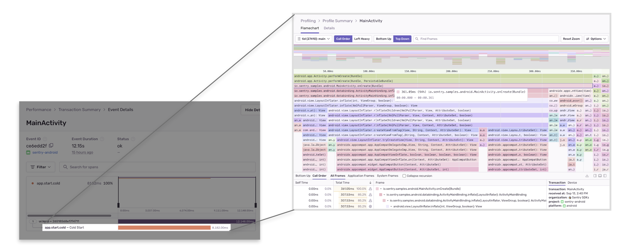The image size is (644, 247).
Task: Open the flamechart Options dropdown
Action: (596, 39)
